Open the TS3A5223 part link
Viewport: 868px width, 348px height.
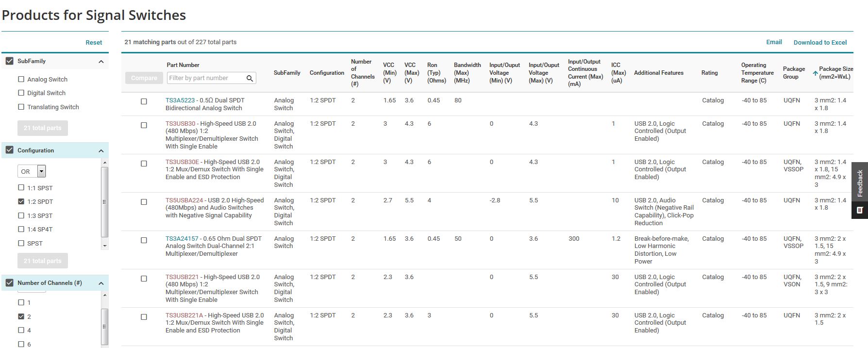tap(180, 100)
